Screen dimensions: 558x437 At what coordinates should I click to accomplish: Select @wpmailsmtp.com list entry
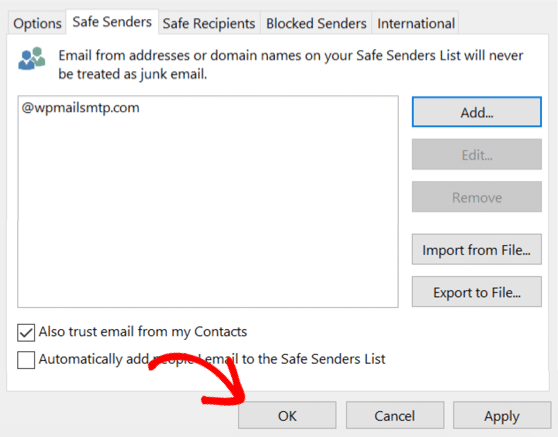pos(80,107)
